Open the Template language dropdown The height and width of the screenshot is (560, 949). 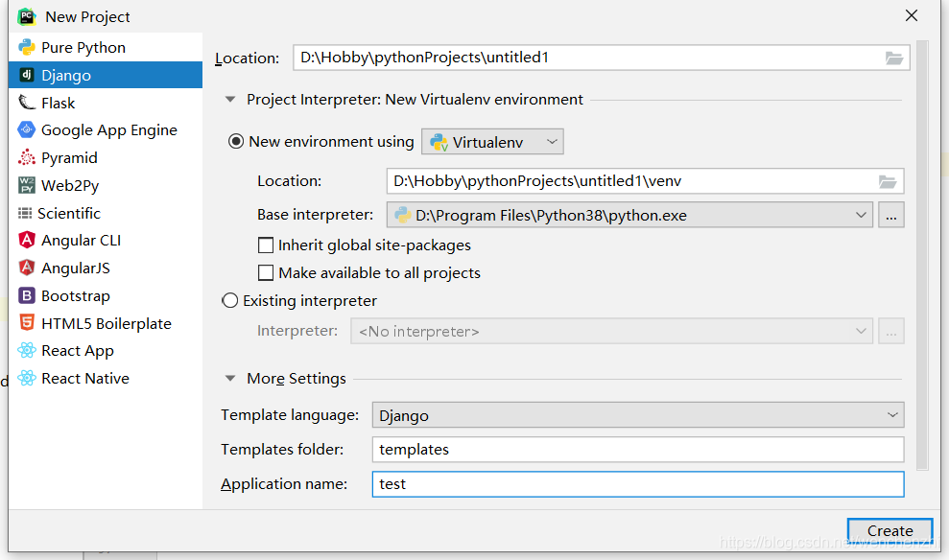pyautogui.click(x=638, y=415)
